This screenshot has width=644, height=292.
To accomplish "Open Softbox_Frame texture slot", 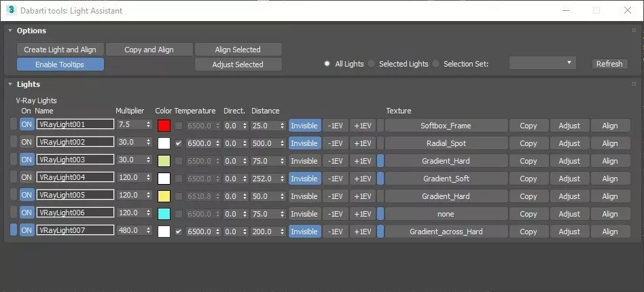I will [x=446, y=126].
